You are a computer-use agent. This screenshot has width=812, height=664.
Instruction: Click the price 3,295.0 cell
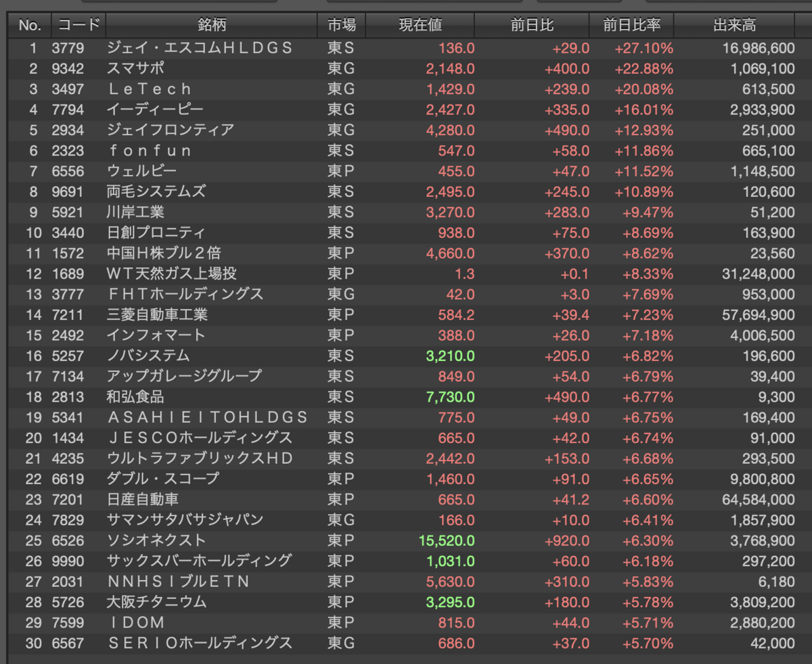pos(451,602)
